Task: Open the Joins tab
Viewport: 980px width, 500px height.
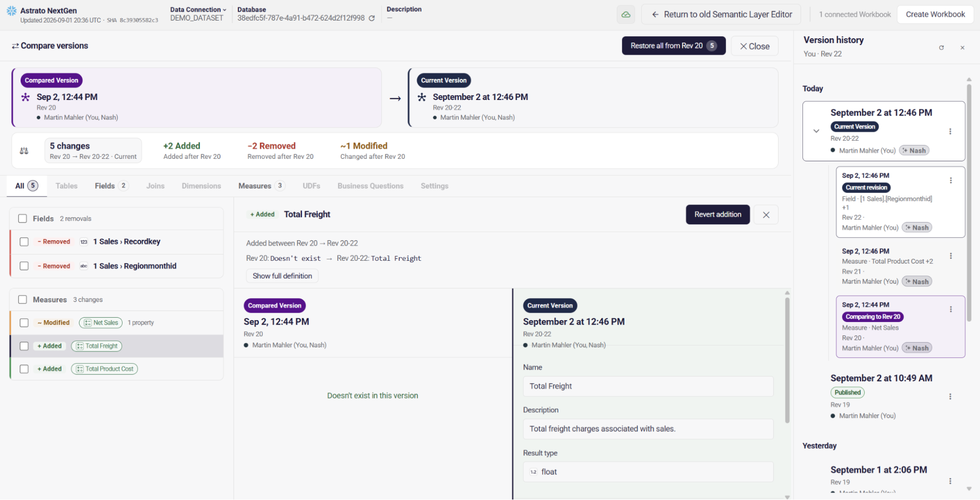Action: [155, 186]
